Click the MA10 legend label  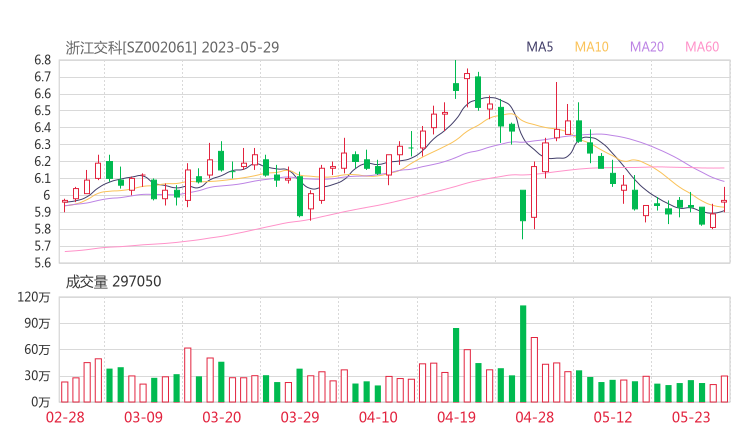pyautogui.click(x=591, y=47)
